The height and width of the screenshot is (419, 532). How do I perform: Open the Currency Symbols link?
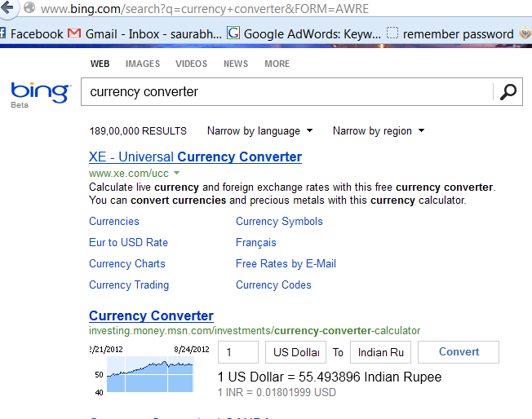click(x=279, y=222)
